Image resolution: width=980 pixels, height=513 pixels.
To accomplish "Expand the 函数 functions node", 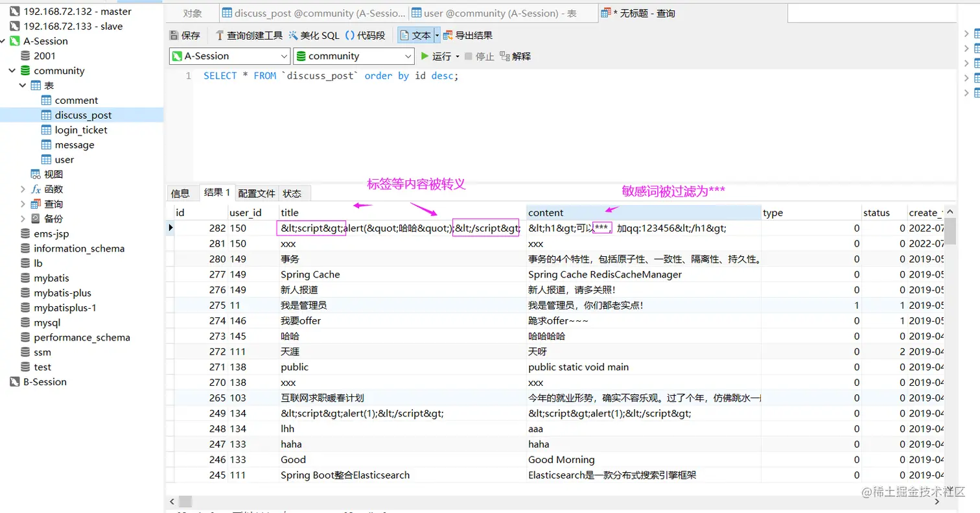I will coord(23,189).
